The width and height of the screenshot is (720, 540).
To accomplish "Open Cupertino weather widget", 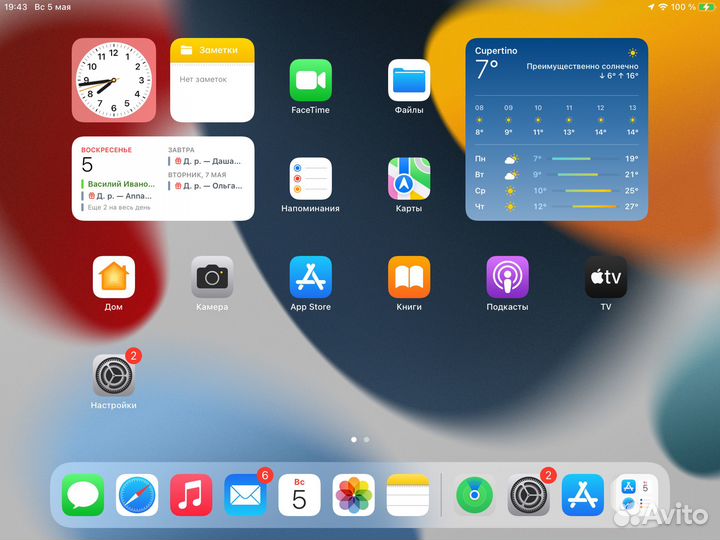I will click(x=557, y=129).
